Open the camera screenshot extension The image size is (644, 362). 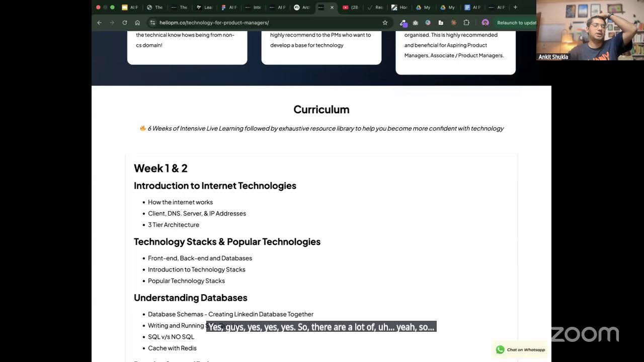pyautogui.click(x=415, y=23)
